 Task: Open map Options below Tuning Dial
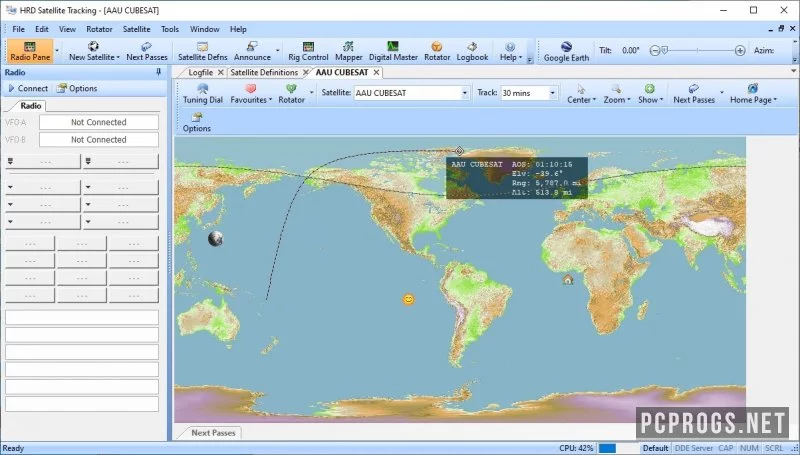click(196, 122)
